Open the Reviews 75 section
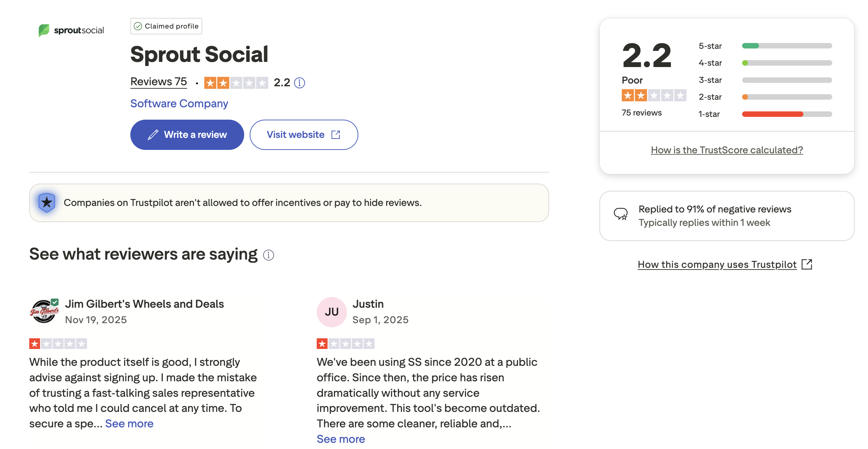Viewport: 868px width, 449px height. point(159,81)
